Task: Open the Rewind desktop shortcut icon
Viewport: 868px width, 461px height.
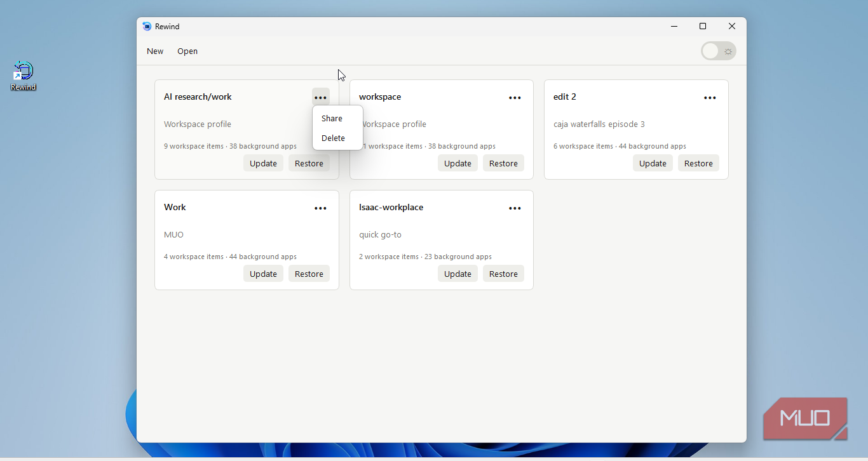Action: tap(23, 76)
